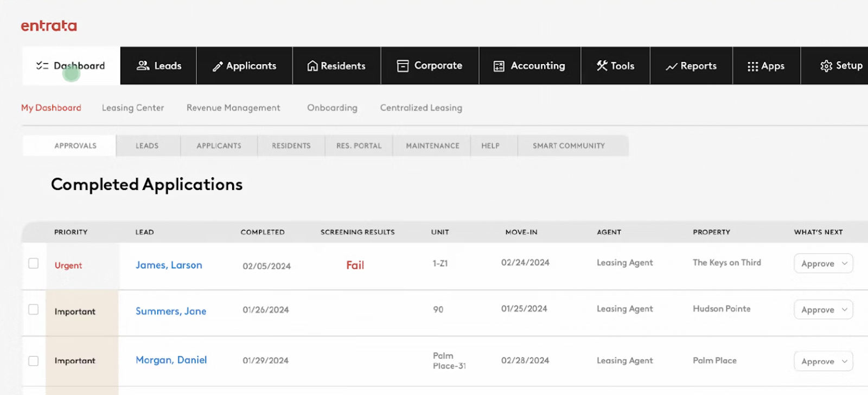Open the Residents main menu
This screenshot has width=868, height=395.
coord(337,66)
